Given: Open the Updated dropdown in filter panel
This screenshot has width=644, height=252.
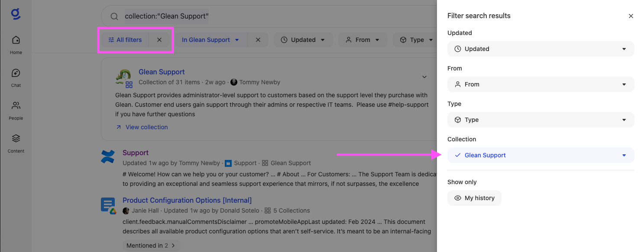Looking at the screenshot, I should point(540,49).
